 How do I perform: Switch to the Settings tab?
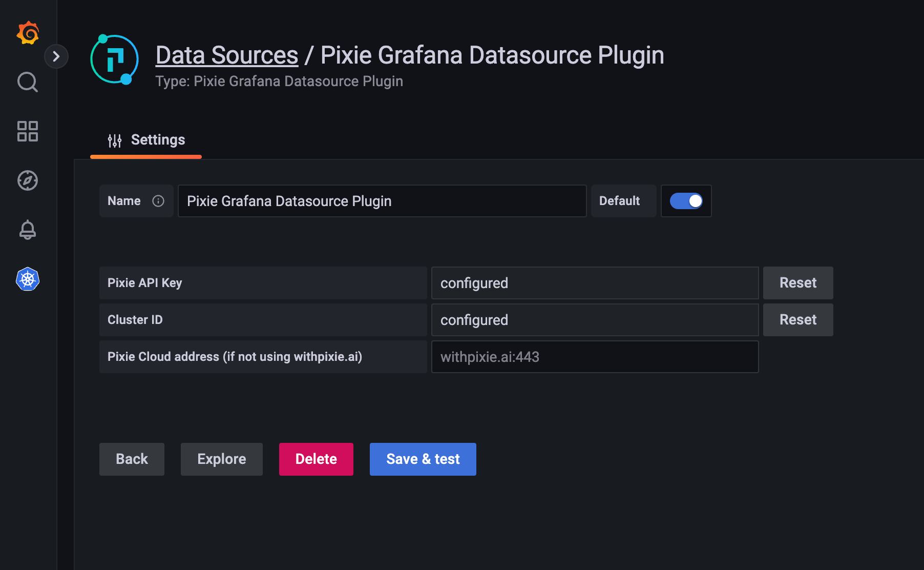click(x=146, y=140)
